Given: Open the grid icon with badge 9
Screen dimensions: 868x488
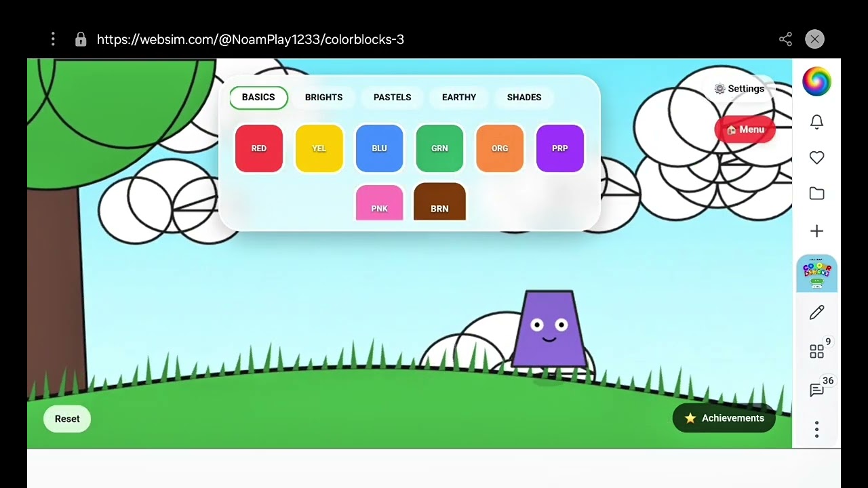Looking at the screenshot, I should pyautogui.click(x=817, y=351).
